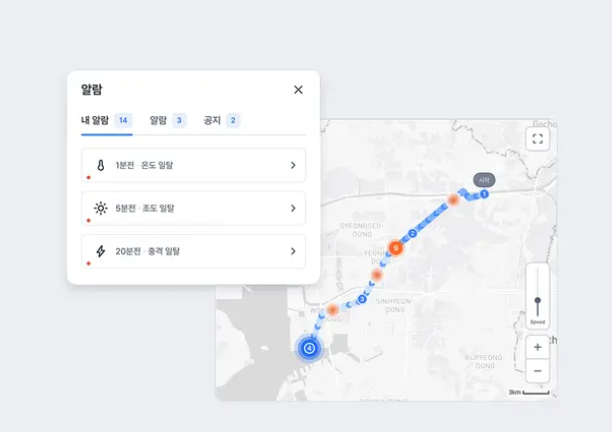
Task: Click the orange cluster marker labeled 9
Action: pyautogui.click(x=396, y=247)
